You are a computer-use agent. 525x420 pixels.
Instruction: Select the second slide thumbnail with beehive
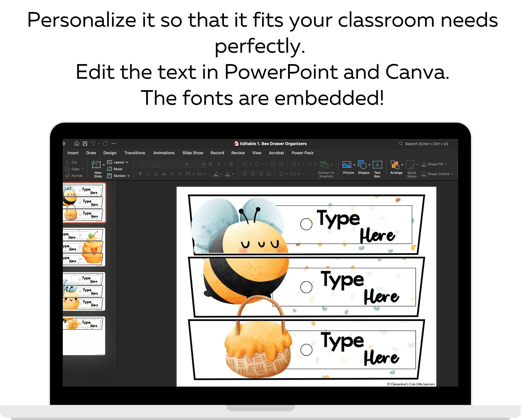tap(84, 247)
